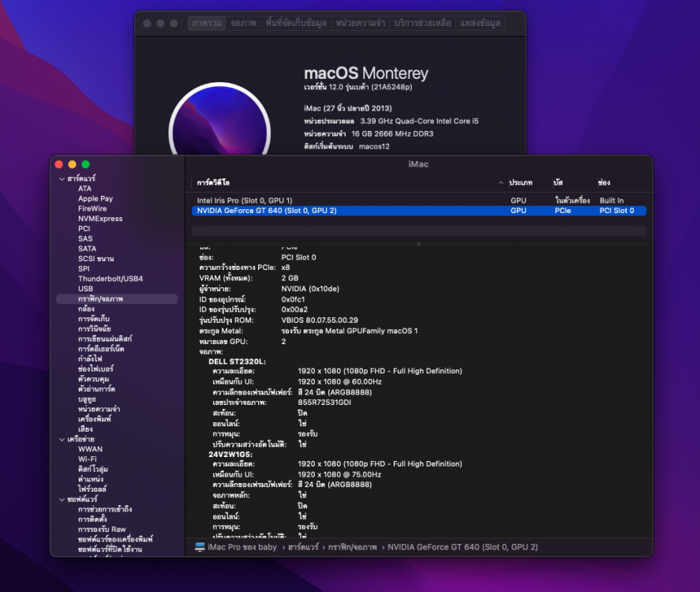
Task: Switch to the หน่วยความจำ tab
Action: [361, 23]
